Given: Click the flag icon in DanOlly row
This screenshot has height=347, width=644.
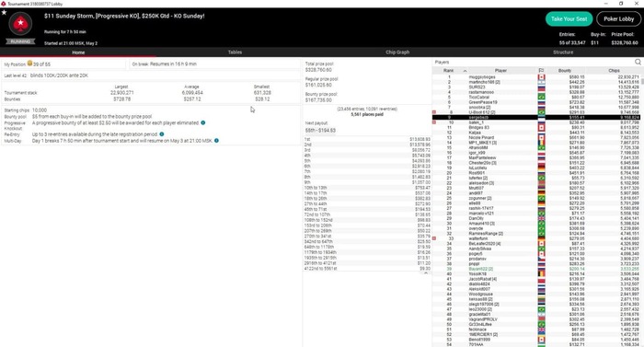Looking at the screenshot, I should pos(541,218).
